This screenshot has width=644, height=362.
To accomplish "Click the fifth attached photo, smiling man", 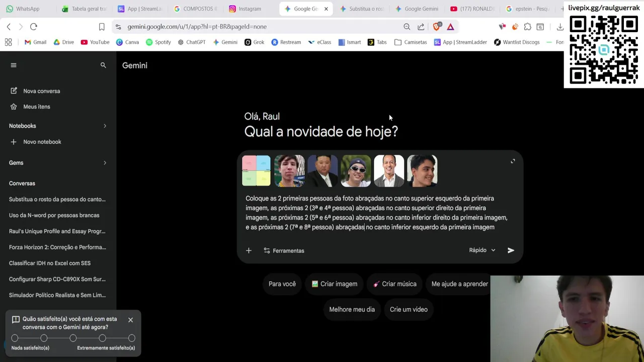I will pos(389,171).
